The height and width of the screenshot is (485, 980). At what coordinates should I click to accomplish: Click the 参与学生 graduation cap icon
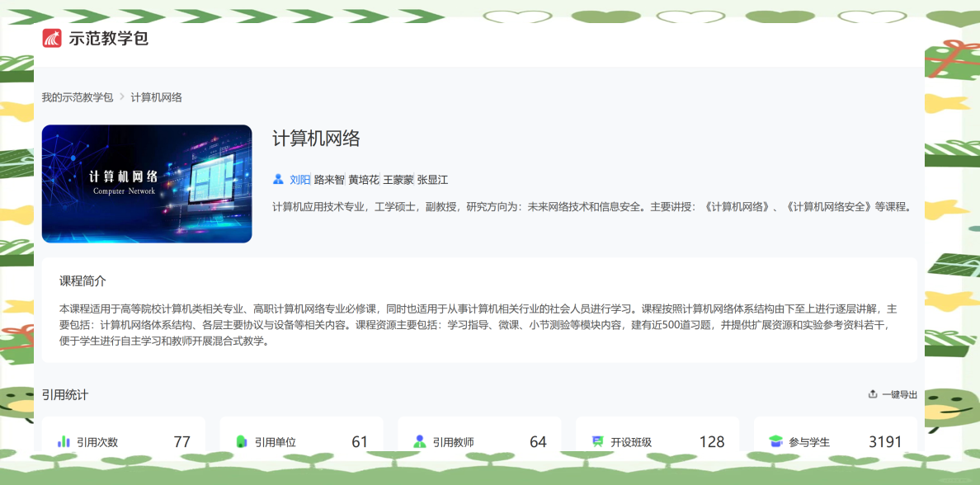coord(775,441)
